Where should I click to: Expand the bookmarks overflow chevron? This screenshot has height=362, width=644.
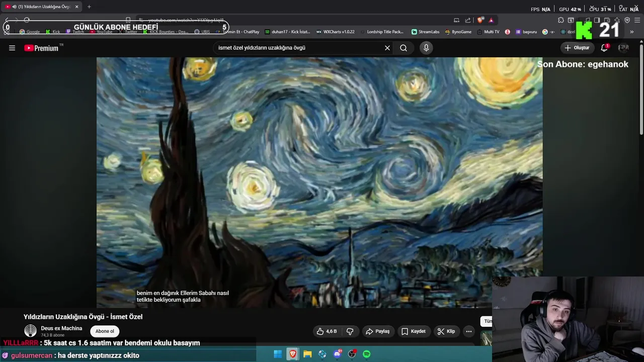632,32
